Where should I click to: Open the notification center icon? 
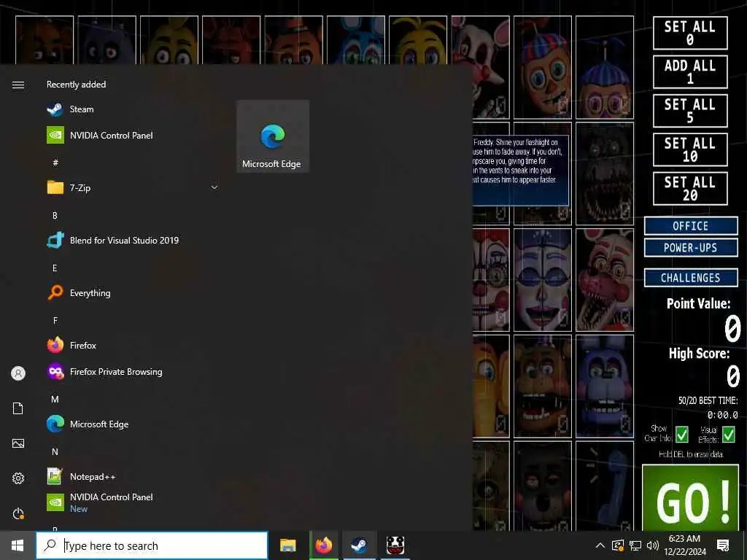click(723, 545)
